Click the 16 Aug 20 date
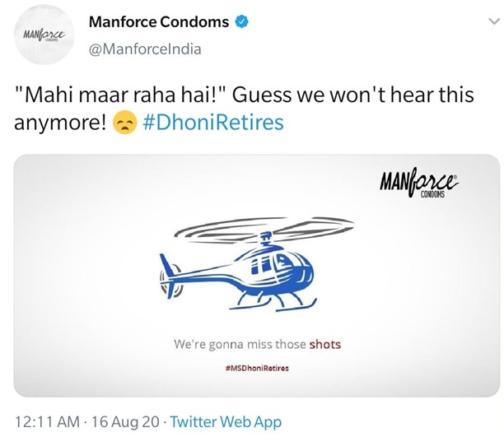Viewport: 504px width, 446px height. [x=125, y=422]
